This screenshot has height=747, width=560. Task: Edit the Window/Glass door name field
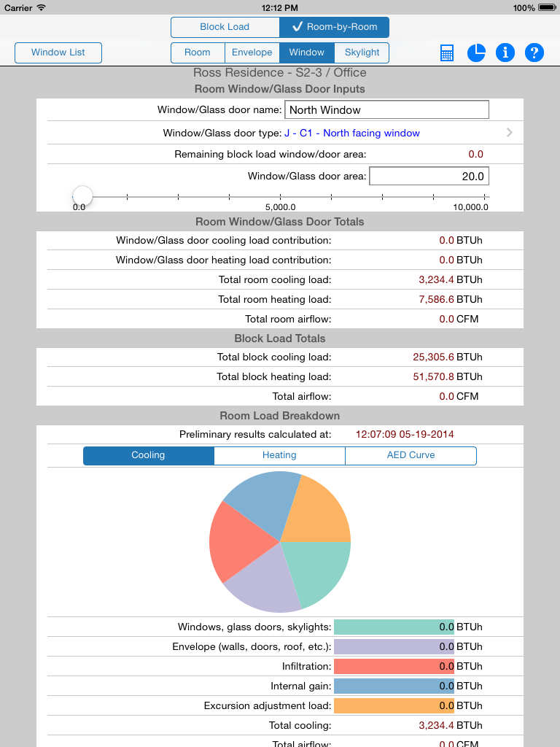[386, 109]
